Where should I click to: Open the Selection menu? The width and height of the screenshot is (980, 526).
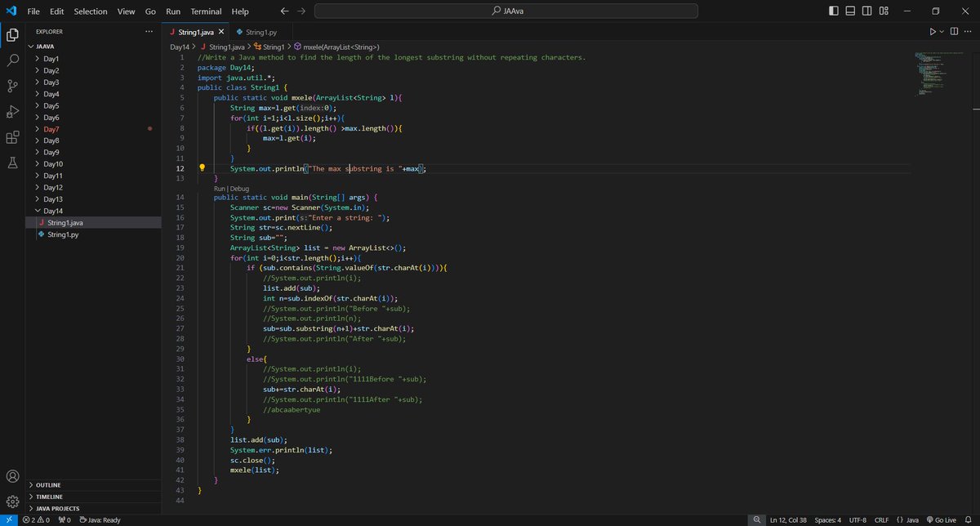[x=91, y=11]
